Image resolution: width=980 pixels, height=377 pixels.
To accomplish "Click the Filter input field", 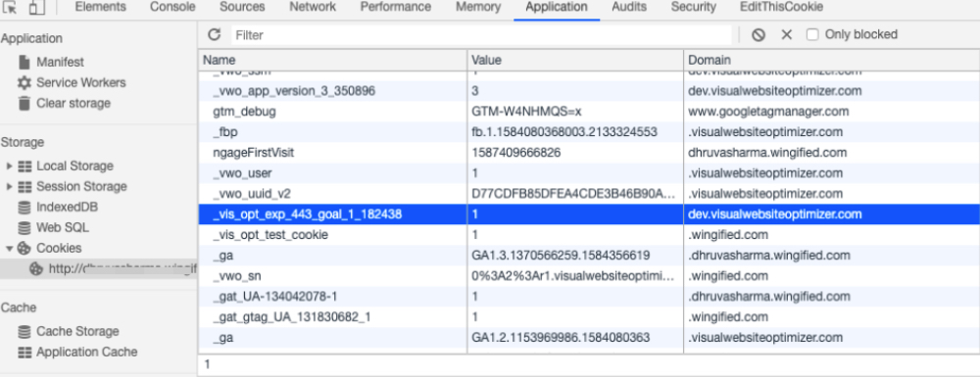I will point(481,35).
